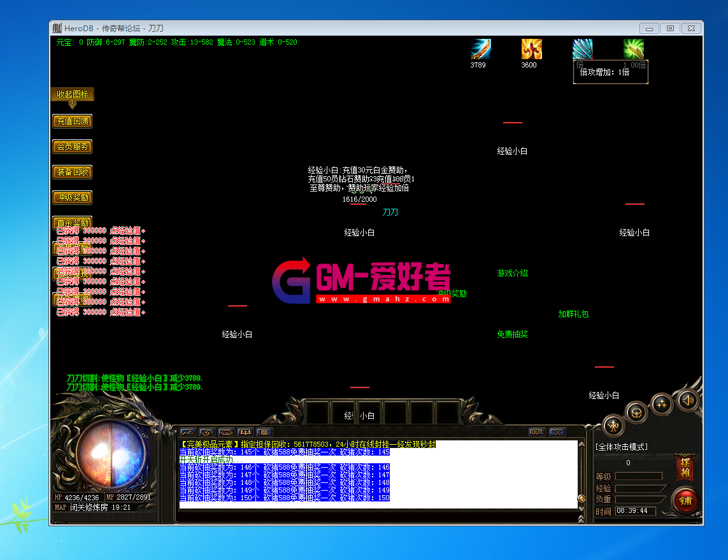The width and height of the screenshot is (728, 560).
Task: Click the 魔防:2-252 magic defense stat
Action: pos(148,42)
